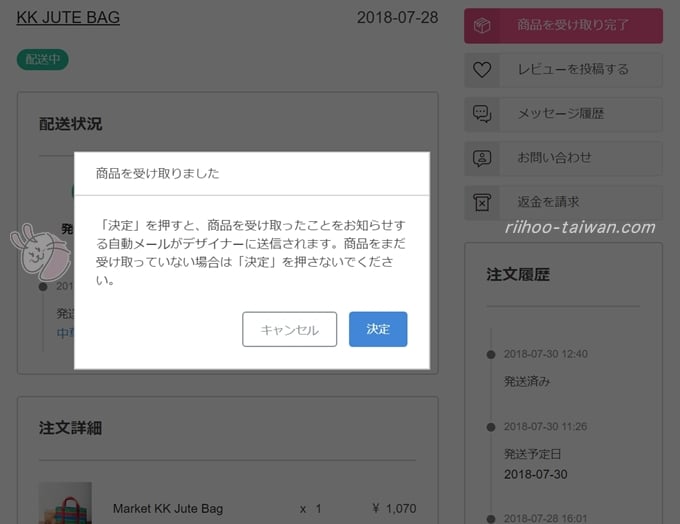Click the heart review icon
The image size is (680, 524).
coord(482,70)
